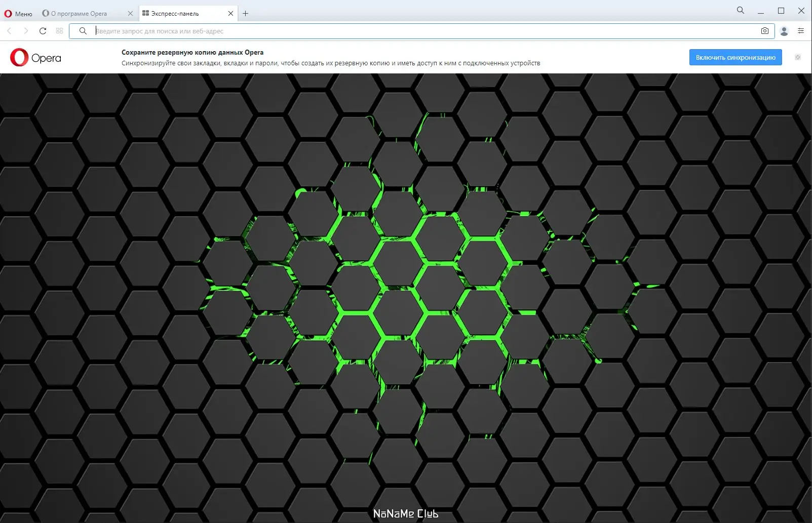The width and height of the screenshot is (812, 523).
Task: Go forward to next page
Action: click(26, 31)
